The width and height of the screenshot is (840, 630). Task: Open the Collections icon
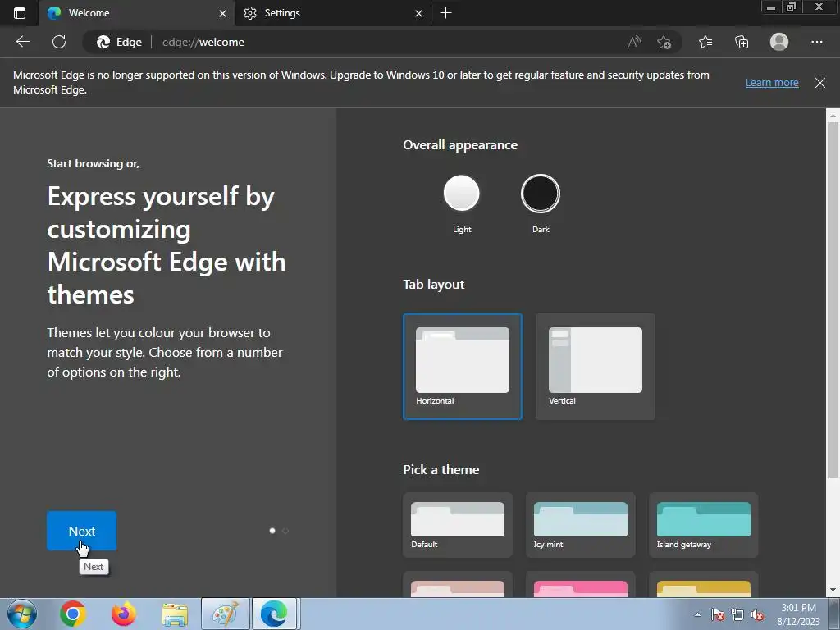click(x=742, y=42)
